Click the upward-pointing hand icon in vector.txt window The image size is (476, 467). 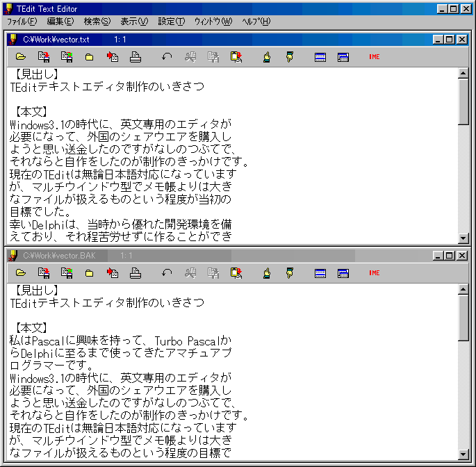[267, 56]
